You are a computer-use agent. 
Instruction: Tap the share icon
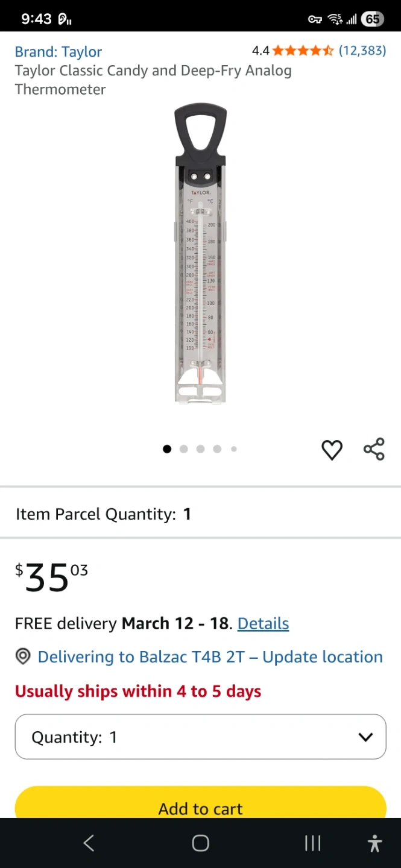[x=374, y=449]
